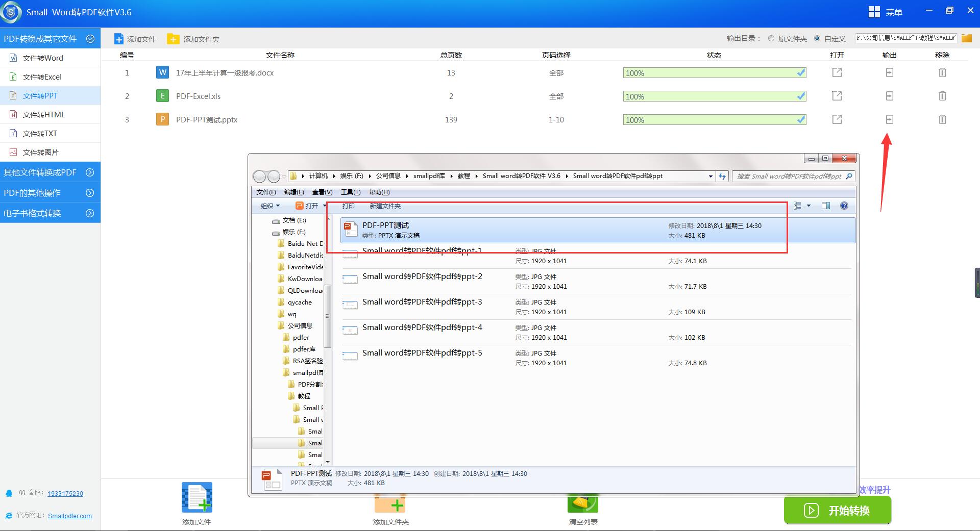Click the Small app logo icon
This screenshot has height=531, width=980.
(x=11, y=12)
